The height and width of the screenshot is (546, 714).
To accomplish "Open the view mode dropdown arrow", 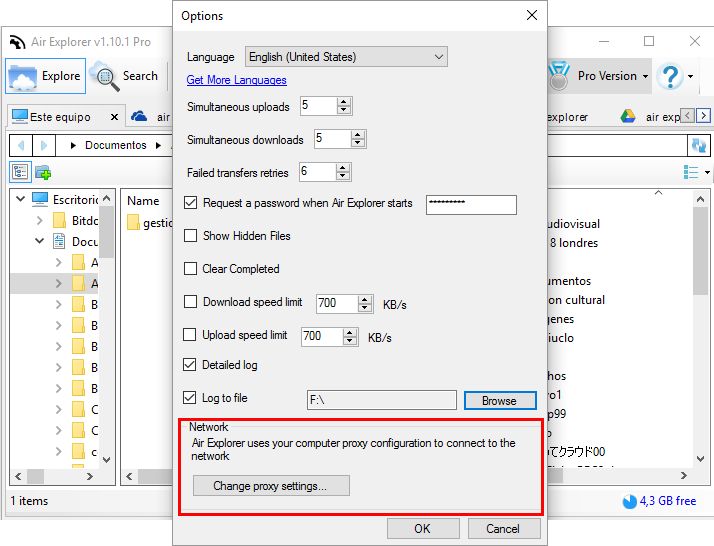I will point(707,172).
